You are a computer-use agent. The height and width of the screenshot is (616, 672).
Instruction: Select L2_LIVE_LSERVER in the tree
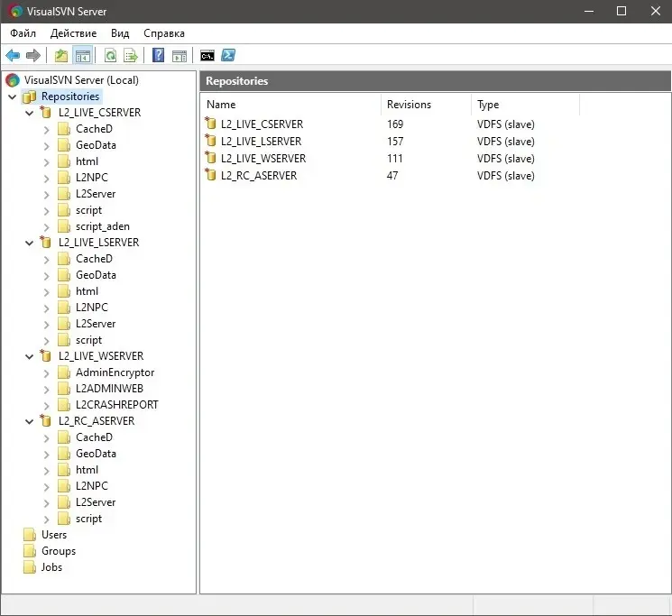[x=99, y=243]
